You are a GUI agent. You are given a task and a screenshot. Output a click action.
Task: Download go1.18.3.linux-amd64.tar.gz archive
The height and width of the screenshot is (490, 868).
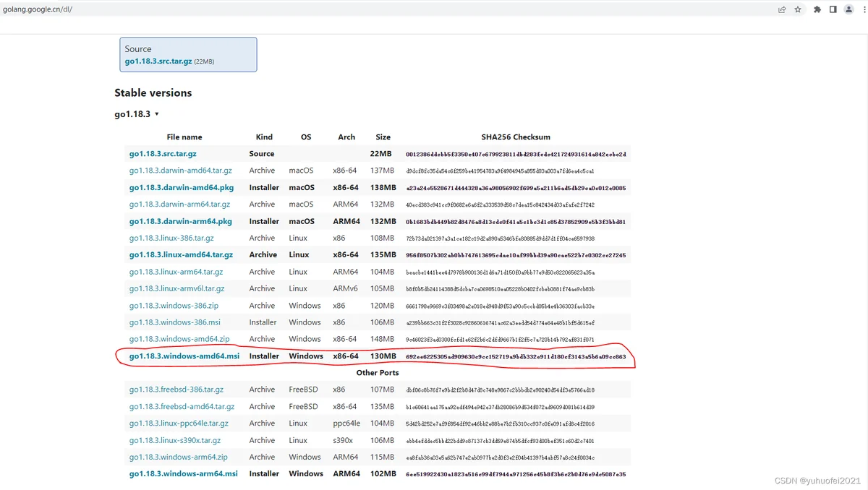pyautogui.click(x=181, y=254)
